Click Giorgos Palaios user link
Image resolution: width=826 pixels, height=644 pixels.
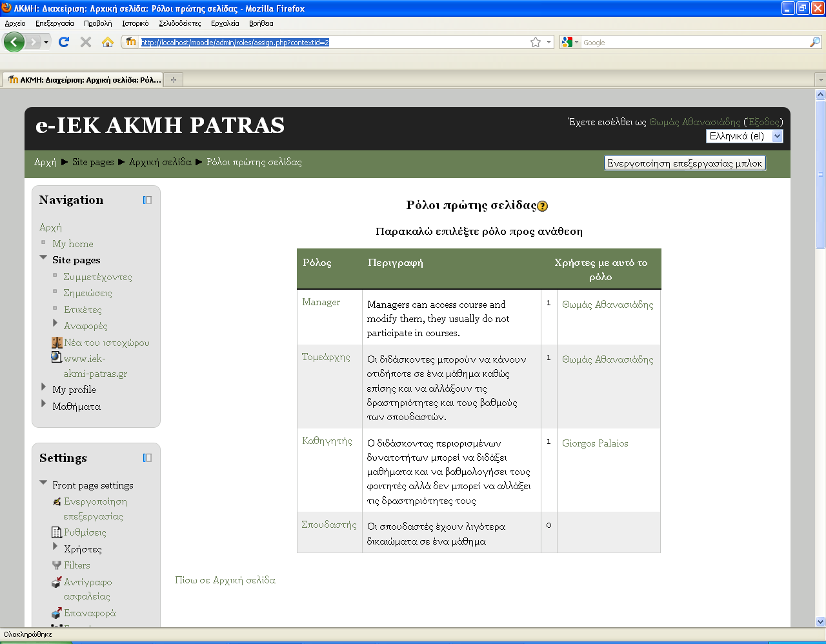click(595, 443)
